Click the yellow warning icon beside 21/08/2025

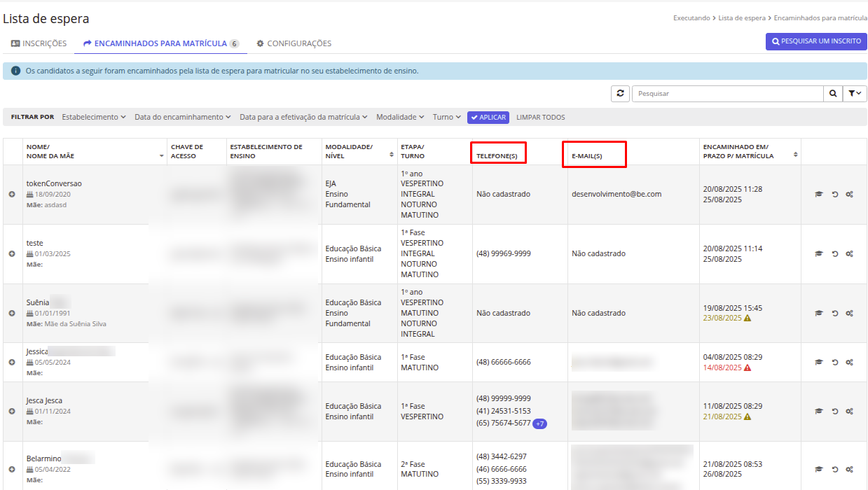[x=748, y=416]
